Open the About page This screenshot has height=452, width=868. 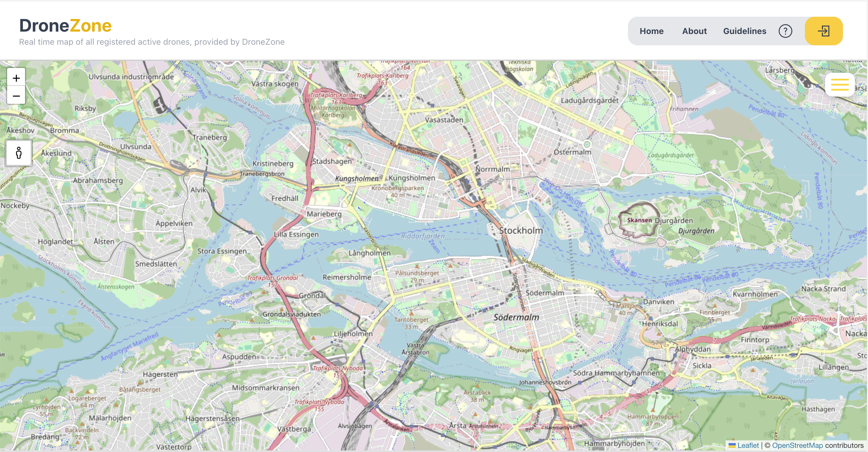click(694, 31)
